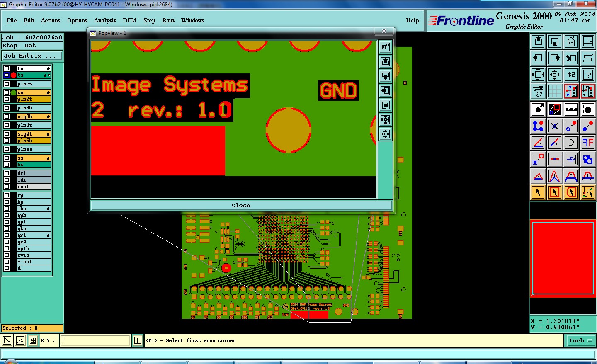Select the layer name ldi
Viewport: 597px width, 364px height.
click(34, 180)
